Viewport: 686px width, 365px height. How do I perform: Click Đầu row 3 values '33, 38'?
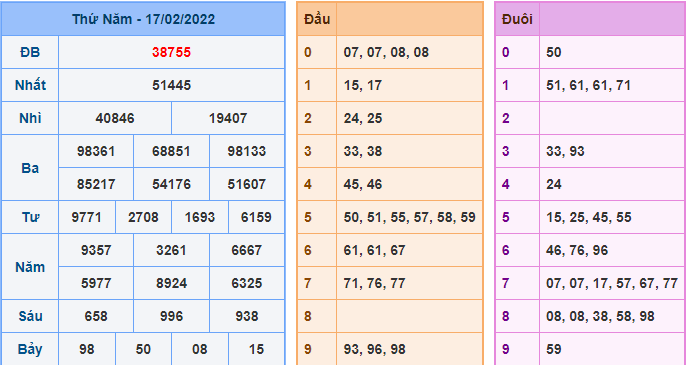click(x=363, y=151)
